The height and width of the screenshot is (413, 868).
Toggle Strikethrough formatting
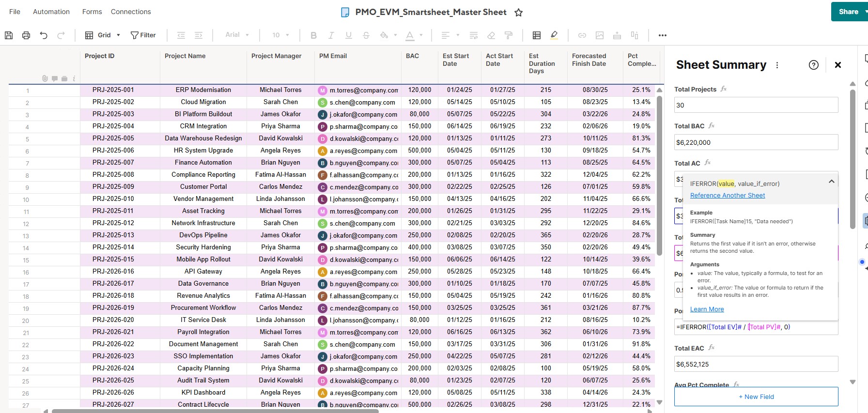(x=366, y=35)
